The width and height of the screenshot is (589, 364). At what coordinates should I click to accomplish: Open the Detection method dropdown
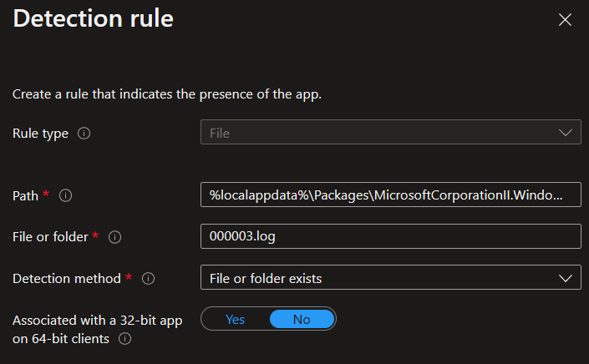click(x=390, y=278)
